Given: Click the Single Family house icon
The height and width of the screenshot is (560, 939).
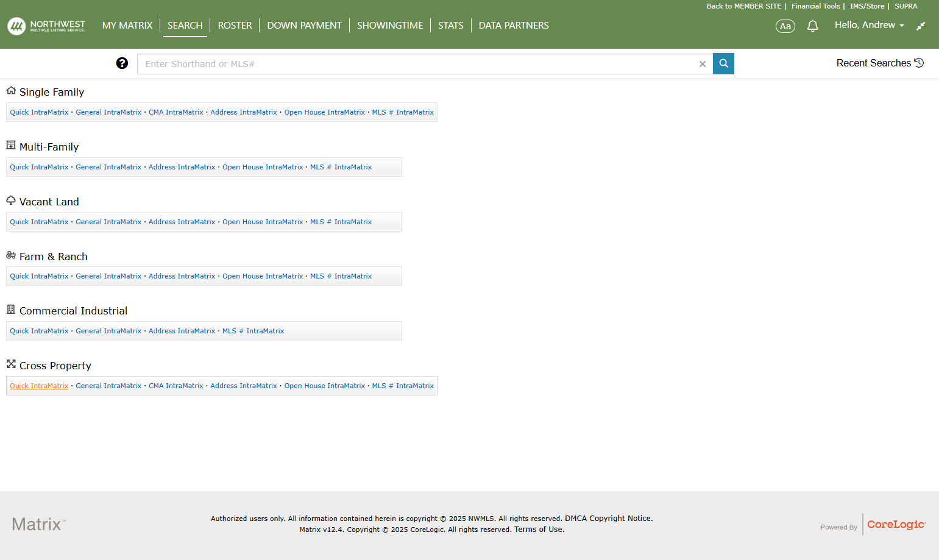Looking at the screenshot, I should pos(11,91).
